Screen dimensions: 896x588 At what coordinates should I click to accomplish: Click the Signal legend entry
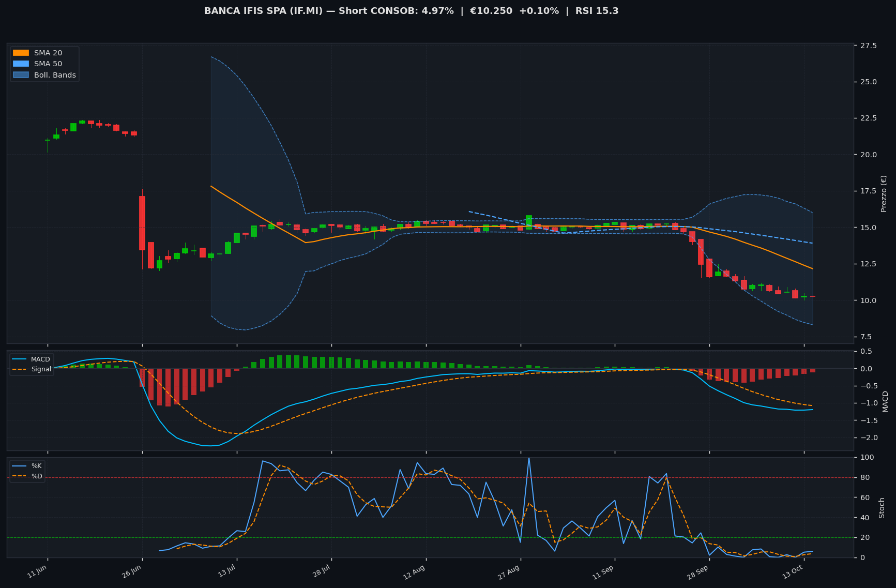[x=31, y=369]
